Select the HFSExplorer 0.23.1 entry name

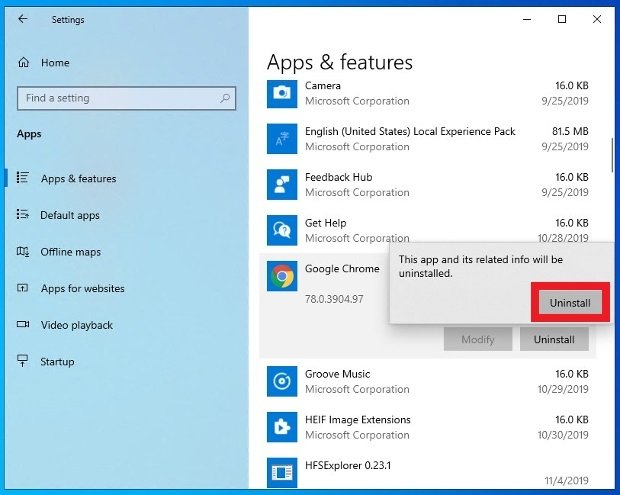pos(348,465)
